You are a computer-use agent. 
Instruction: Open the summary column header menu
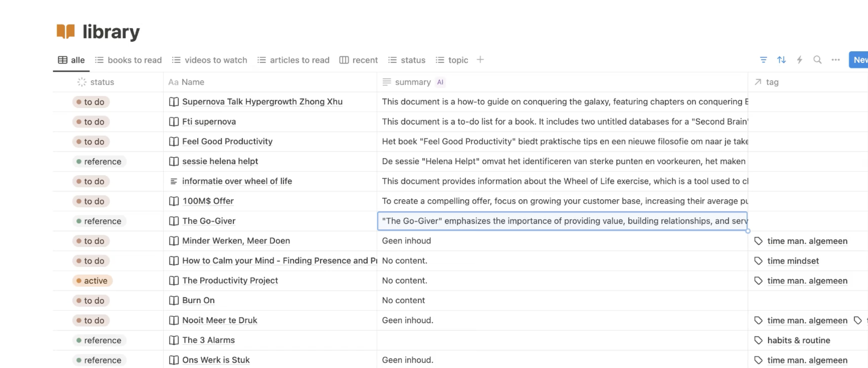point(562,82)
